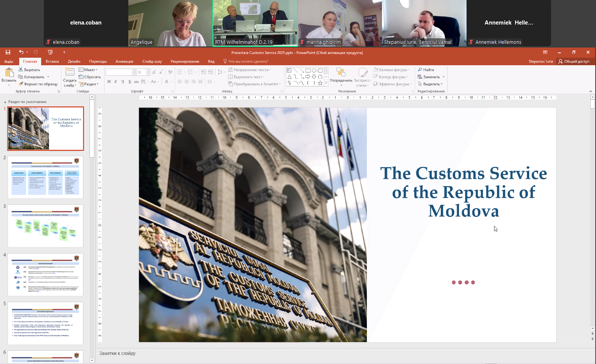This screenshot has width=596, height=364.
Task: Toggle bold with the Ж button
Action: tap(109, 81)
